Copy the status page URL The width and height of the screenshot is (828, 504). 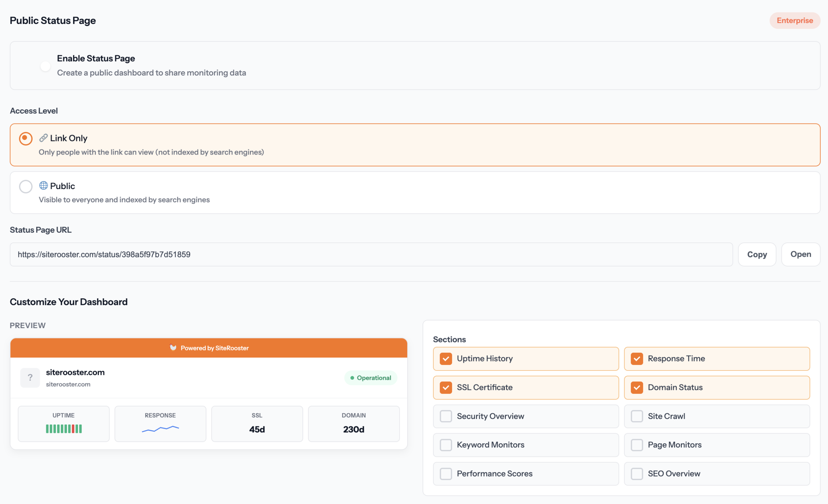[757, 254]
